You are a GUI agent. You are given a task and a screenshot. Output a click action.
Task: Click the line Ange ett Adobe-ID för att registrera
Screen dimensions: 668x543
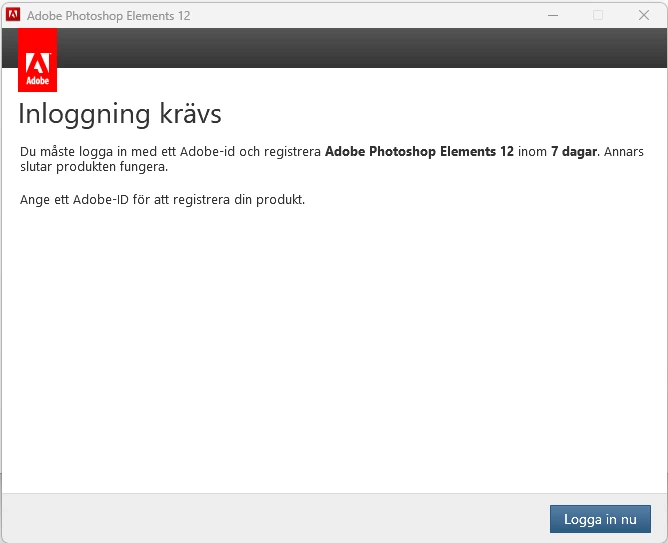coord(162,199)
